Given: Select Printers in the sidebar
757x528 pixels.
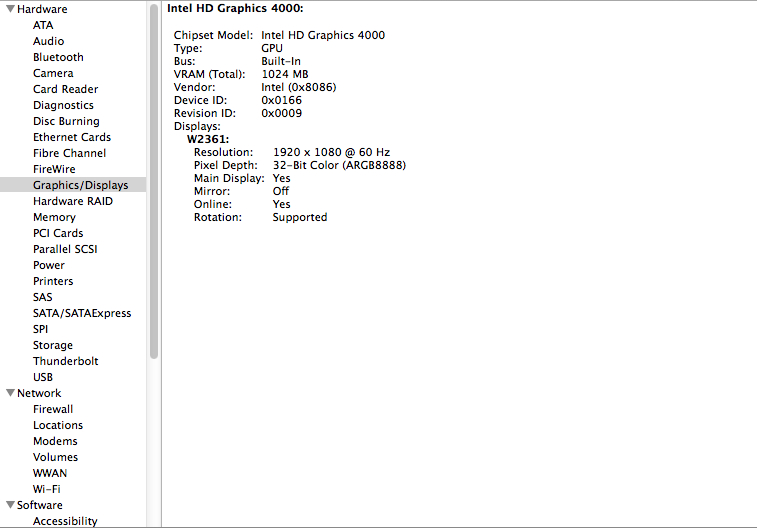Looking at the screenshot, I should [x=53, y=281].
